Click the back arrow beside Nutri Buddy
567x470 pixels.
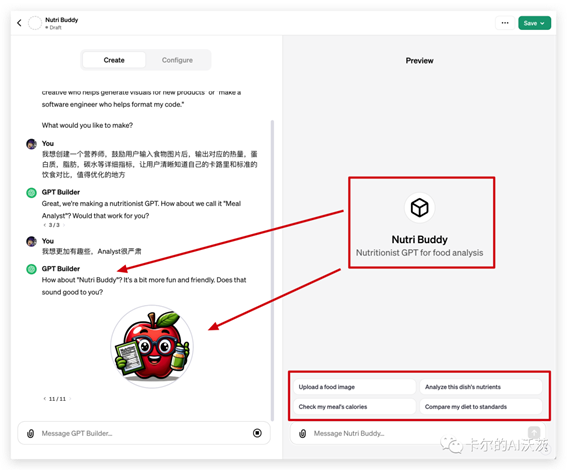tap(19, 23)
